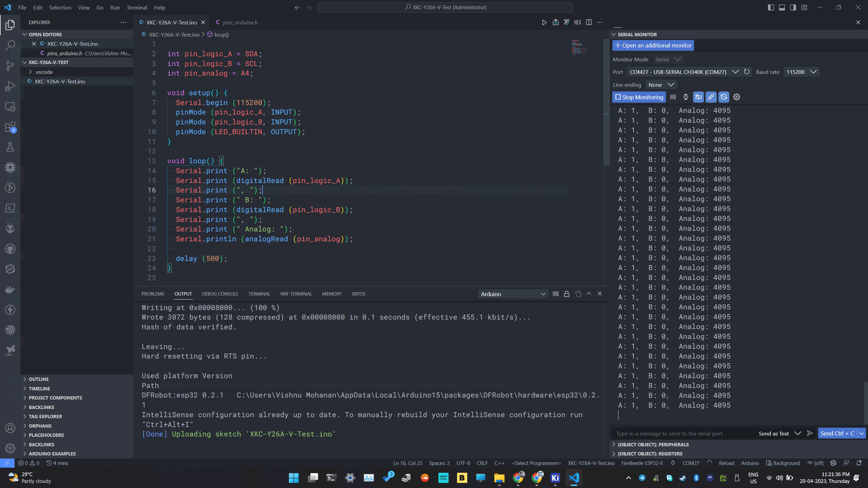Open the GitHub view in activity bar

click(10, 249)
